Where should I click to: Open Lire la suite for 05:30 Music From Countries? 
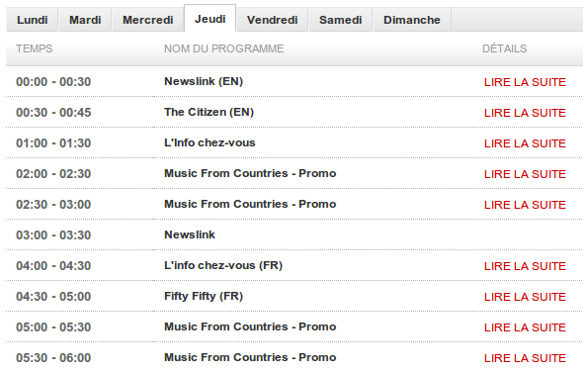click(525, 358)
